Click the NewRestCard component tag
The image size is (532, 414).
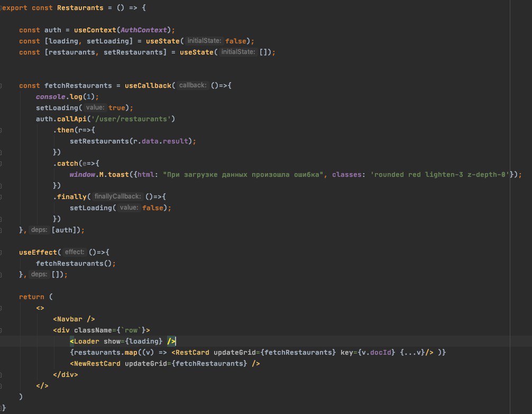95,364
